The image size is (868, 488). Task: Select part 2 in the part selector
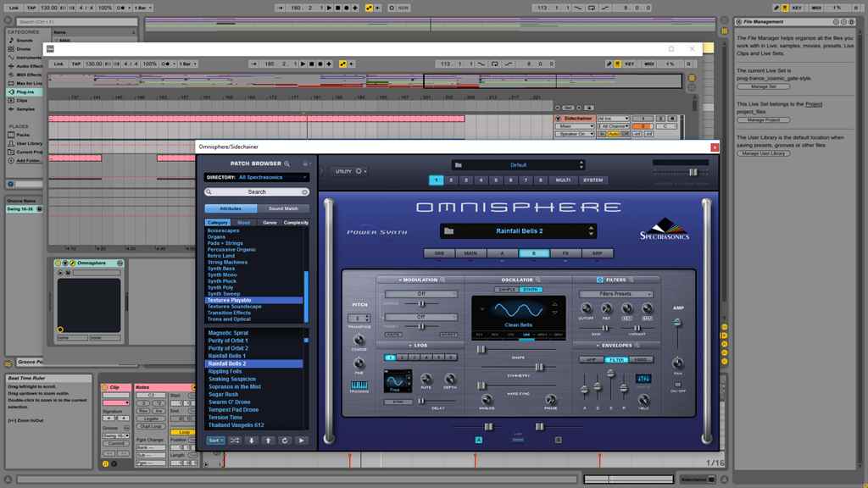451,180
